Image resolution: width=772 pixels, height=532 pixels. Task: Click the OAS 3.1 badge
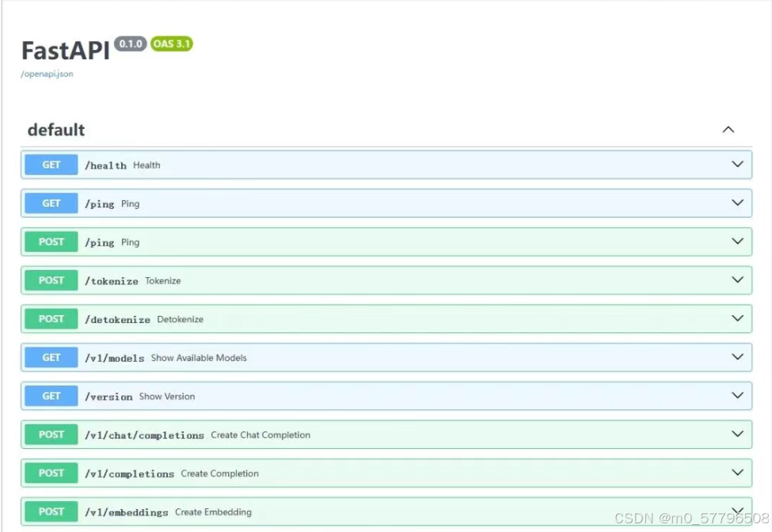pos(171,44)
